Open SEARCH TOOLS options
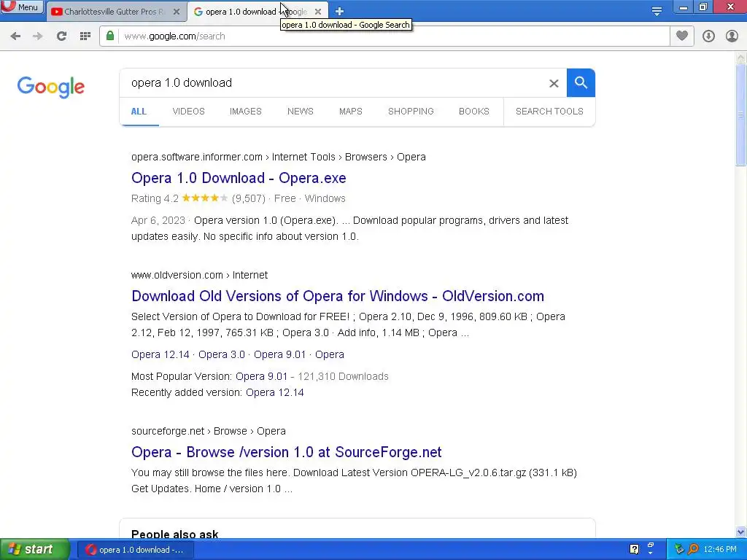Image resolution: width=747 pixels, height=560 pixels. pos(549,112)
